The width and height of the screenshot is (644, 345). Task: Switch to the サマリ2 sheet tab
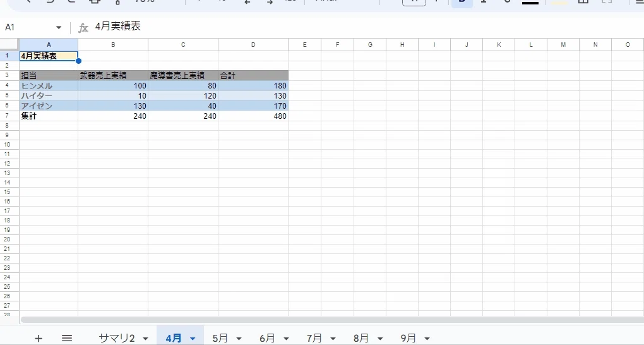coord(117,338)
